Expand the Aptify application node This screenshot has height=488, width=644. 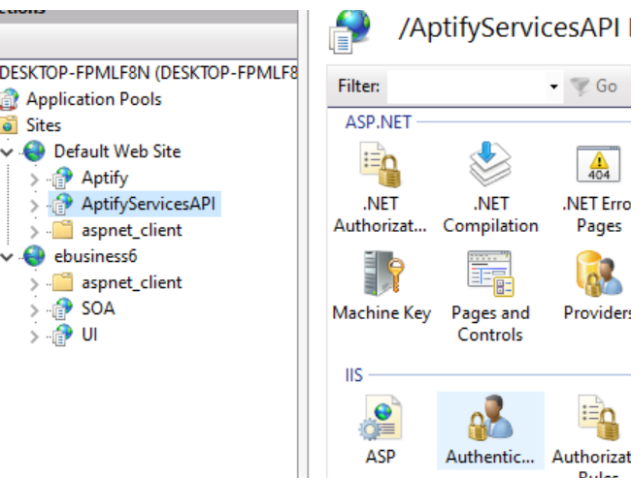pos(34,180)
